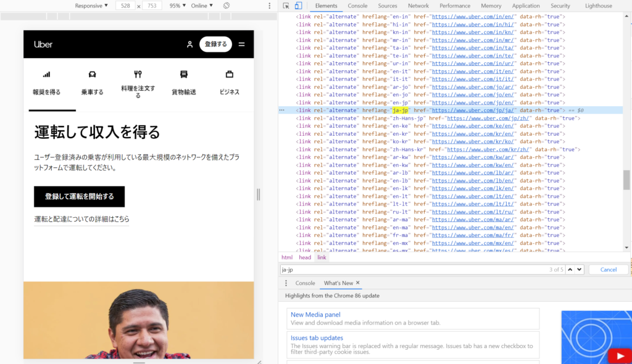This screenshot has height=364, width=632.
Task: Click the rotate screen orientation icon
Action: click(227, 6)
